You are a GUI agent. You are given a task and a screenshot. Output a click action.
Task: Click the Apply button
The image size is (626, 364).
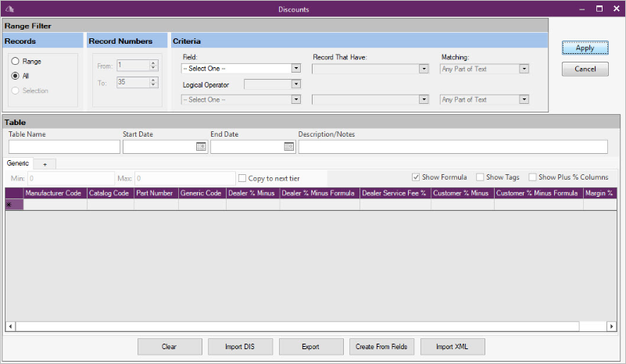pos(585,48)
